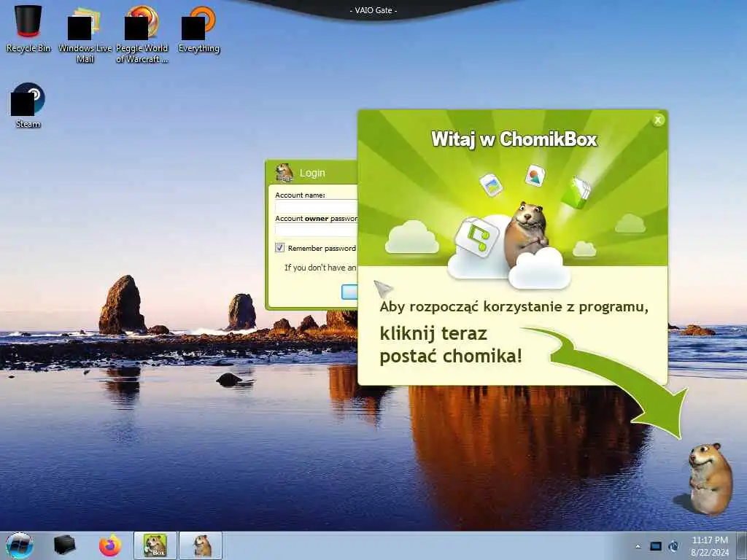Screen dimensions: 747x560
Task: Close the Witaj w ChomikBox welcome popup
Action: tap(658, 120)
